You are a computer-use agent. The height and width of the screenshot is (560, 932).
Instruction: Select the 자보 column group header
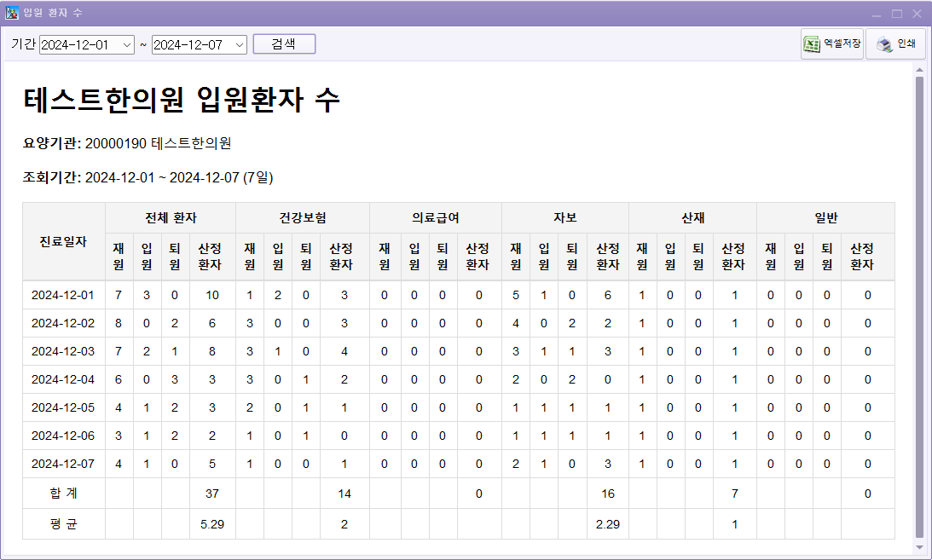point(564,218)
